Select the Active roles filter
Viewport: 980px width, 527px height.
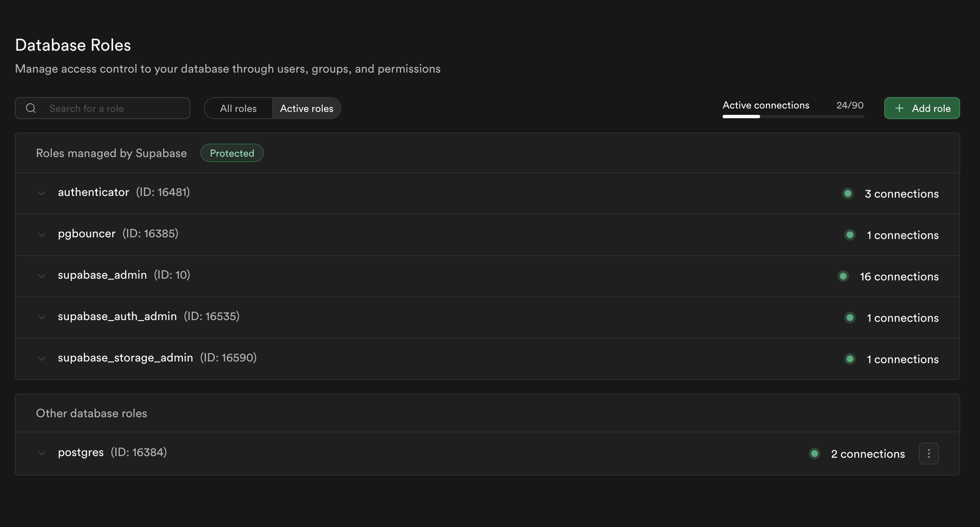(306, 108)
